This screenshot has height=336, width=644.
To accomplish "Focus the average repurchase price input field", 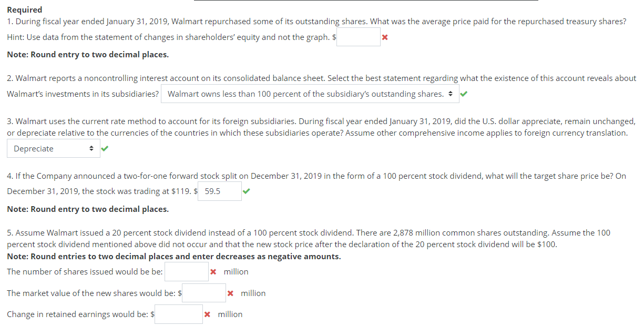I will tap(358, 37).
